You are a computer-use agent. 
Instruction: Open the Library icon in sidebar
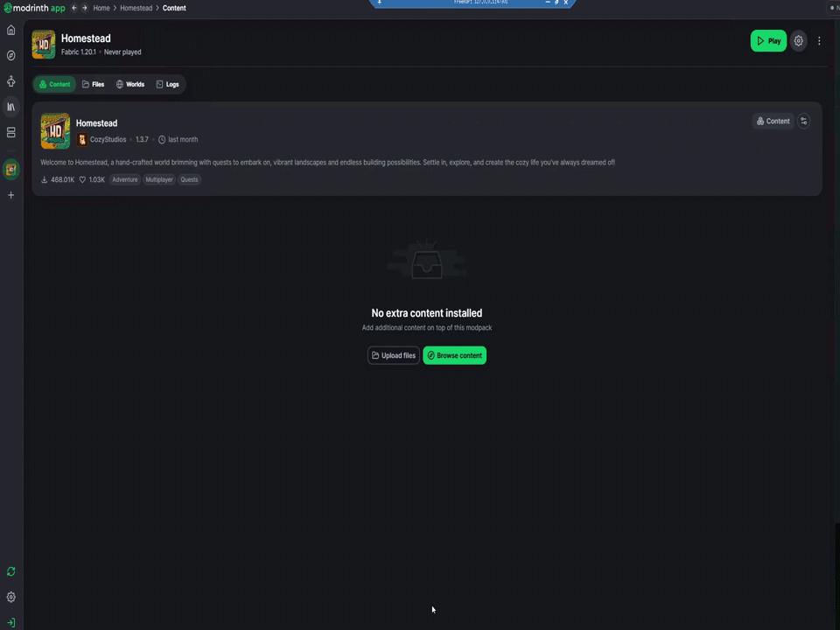[10, 107]
